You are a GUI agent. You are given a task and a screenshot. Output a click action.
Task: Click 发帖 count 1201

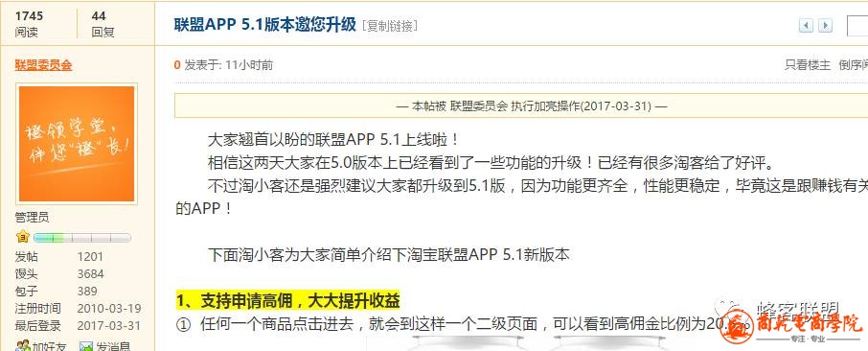point(90,257)
